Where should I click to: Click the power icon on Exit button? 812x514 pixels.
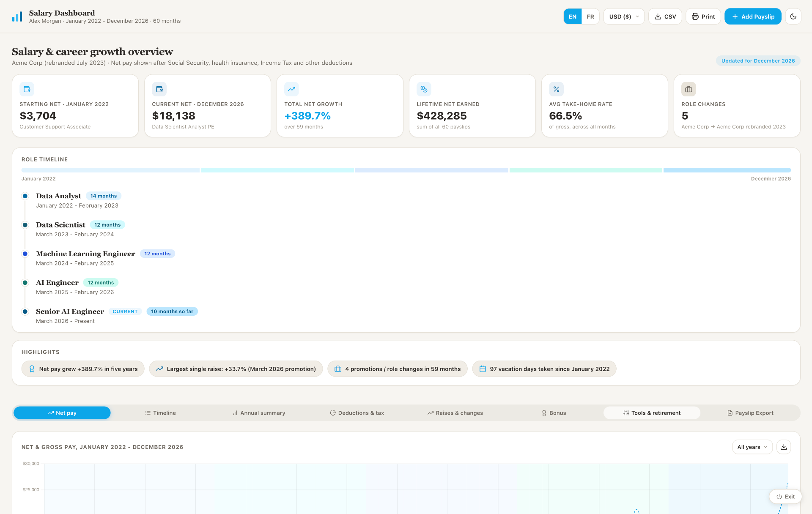[779, 497]
